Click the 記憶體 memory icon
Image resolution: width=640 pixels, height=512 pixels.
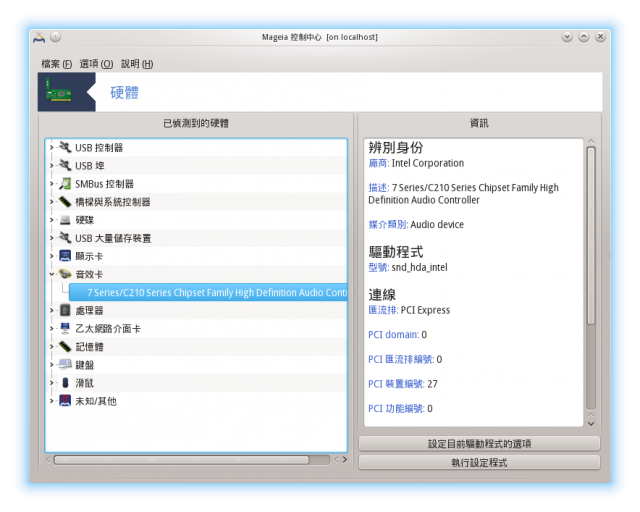(x=65, y=346)
